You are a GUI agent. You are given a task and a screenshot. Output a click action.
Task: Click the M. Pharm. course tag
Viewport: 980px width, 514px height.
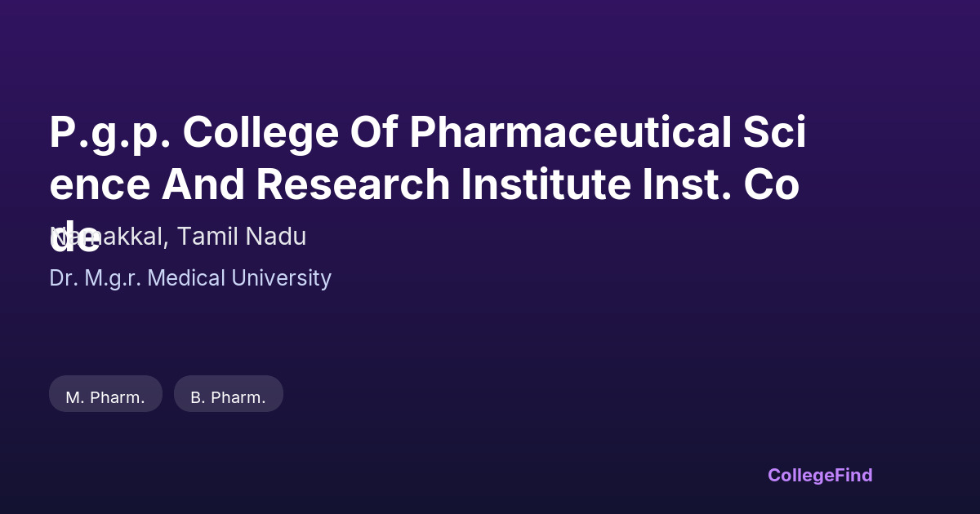point(105,397)
